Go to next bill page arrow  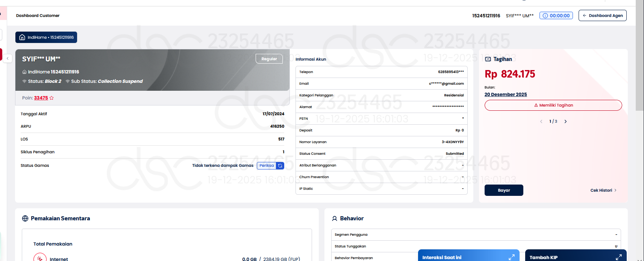pyautogui.click(x=565, y=121)
